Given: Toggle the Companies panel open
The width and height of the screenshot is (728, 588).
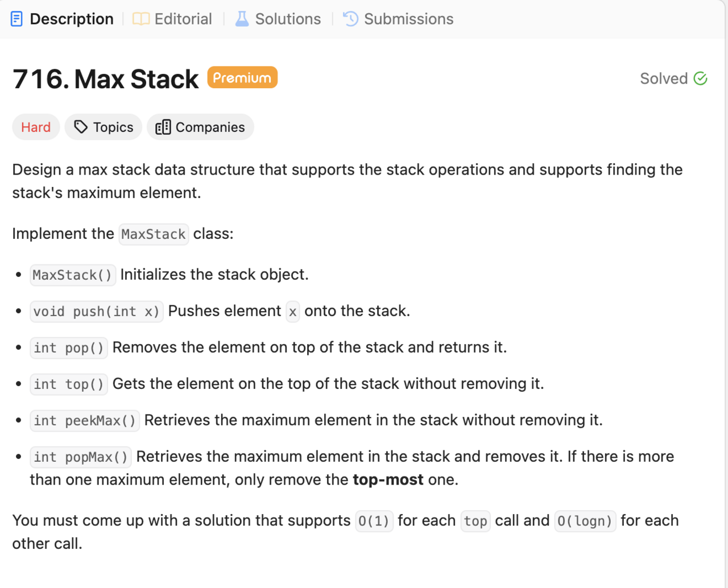Looking at the screenshot, I should pos(200,127).
